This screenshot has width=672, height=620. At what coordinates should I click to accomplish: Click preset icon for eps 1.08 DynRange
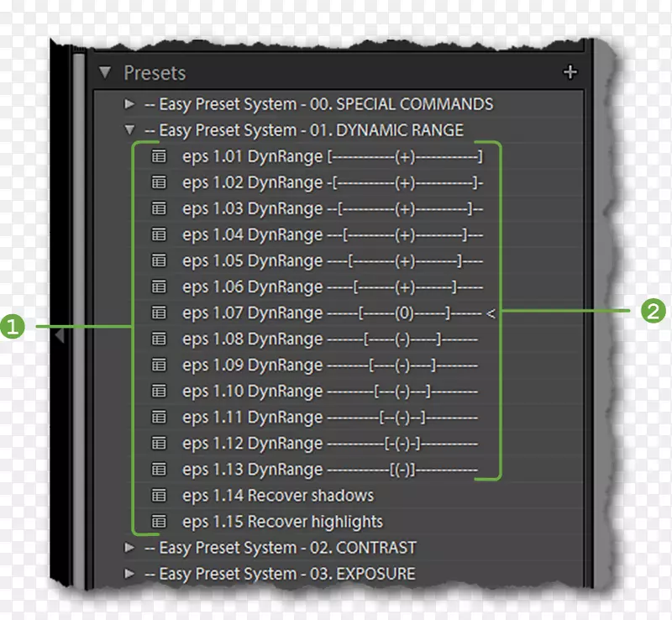click(x=159, y=339)
